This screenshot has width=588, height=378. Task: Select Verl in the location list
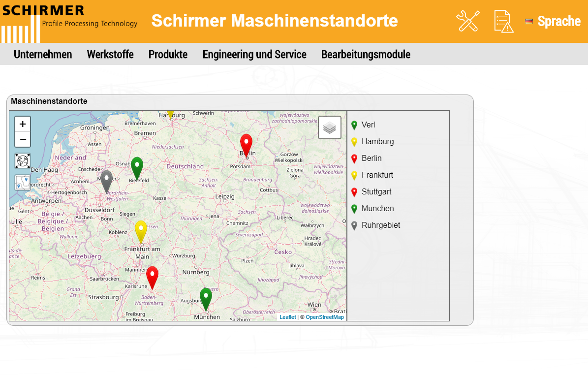(x=368, y=125)
